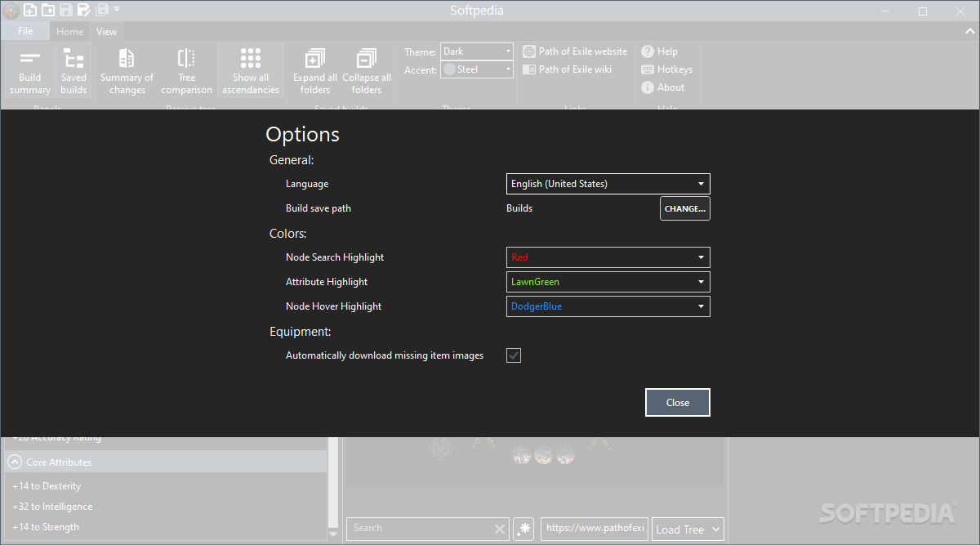Click the Save As icon with pencil
Image resolution: width=980 pixels, height=545 pixels.
[x=84, y=11]
